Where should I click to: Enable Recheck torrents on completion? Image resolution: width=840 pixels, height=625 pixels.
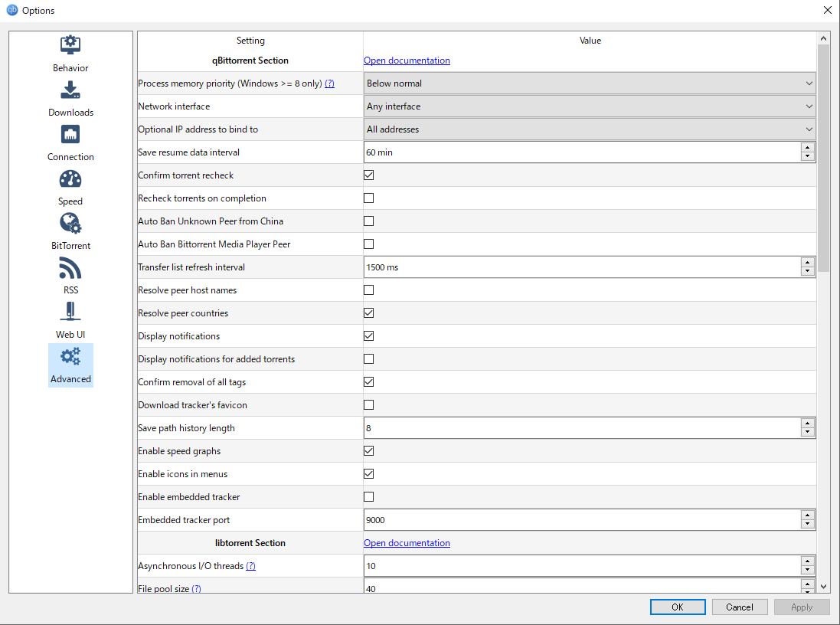(x=368, y=198)
